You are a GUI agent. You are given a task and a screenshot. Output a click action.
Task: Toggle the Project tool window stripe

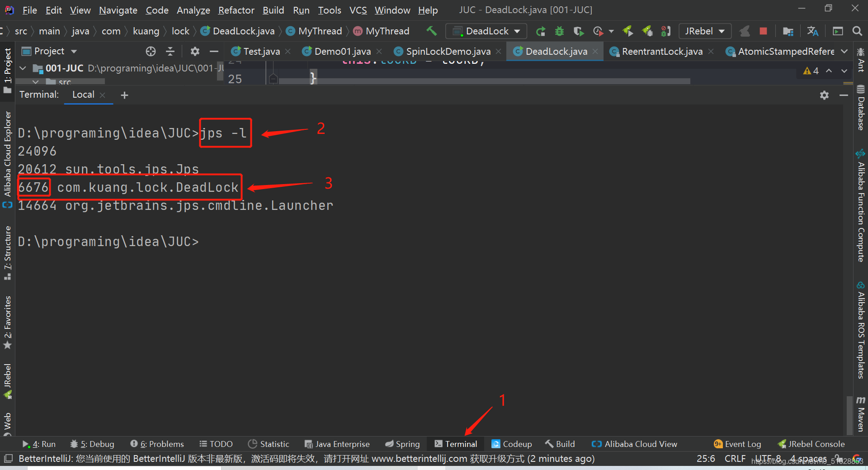8,71
